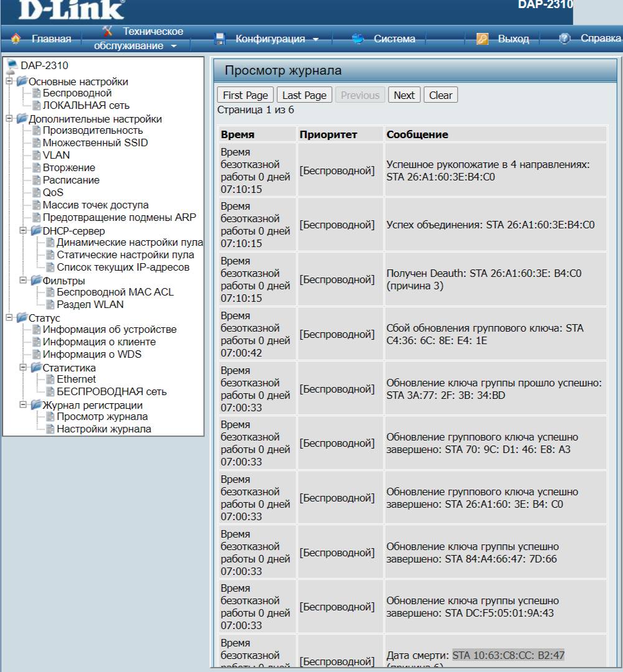The image size is (623, 672).
Task: Open Статические настройки пула page
Action: 125,254
